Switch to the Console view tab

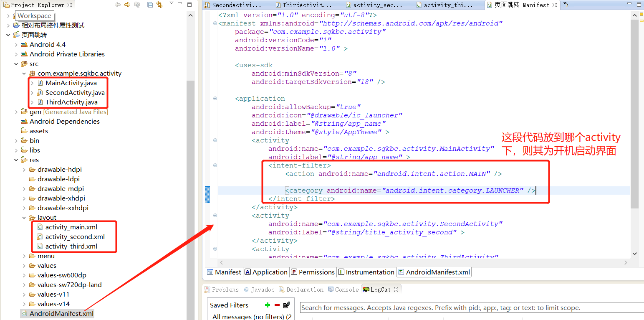pyautogui.click(x=343, y=289)
